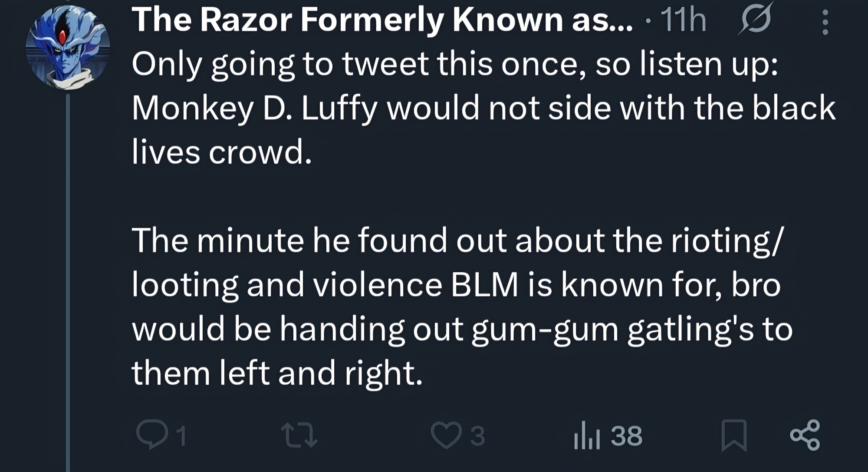Tap the share icon
The width and height of the screenshot is (868, 472).
(805, 435)
